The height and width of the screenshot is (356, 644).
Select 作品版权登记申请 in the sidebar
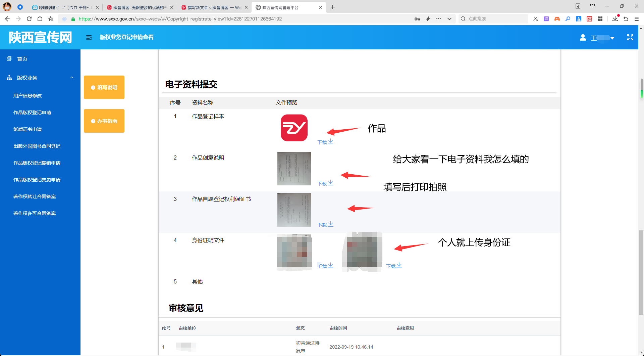tap(32, 113)
